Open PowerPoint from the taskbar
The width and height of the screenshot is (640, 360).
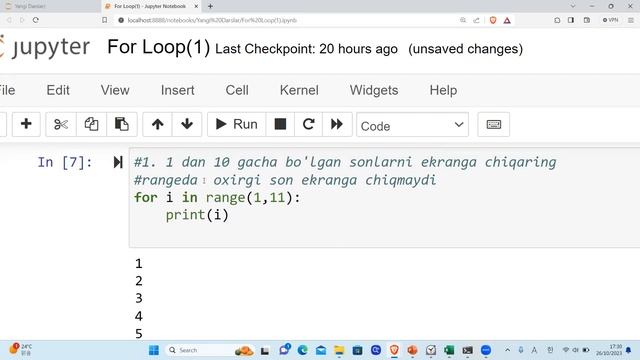412,350
